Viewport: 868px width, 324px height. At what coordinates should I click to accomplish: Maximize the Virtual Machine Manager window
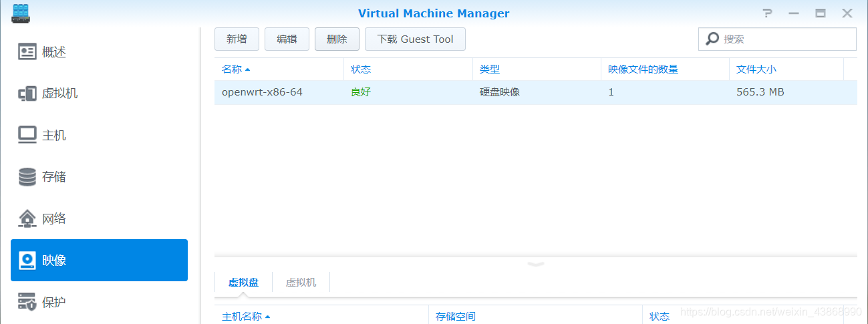tap(821, 13)
